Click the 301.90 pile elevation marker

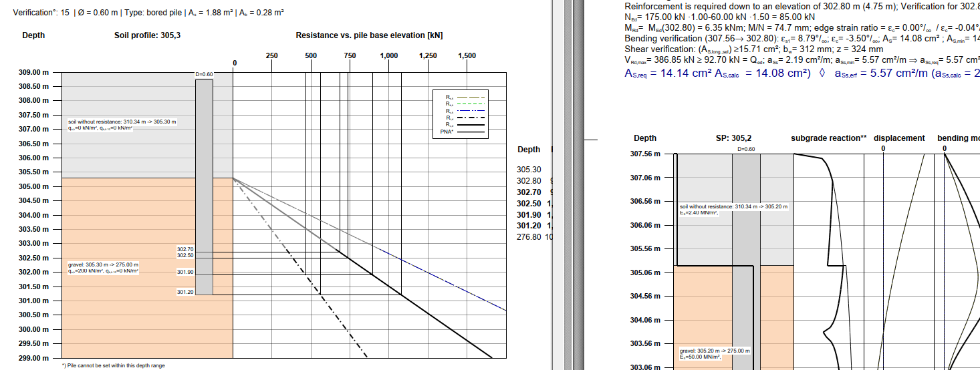tap(185, 272)
